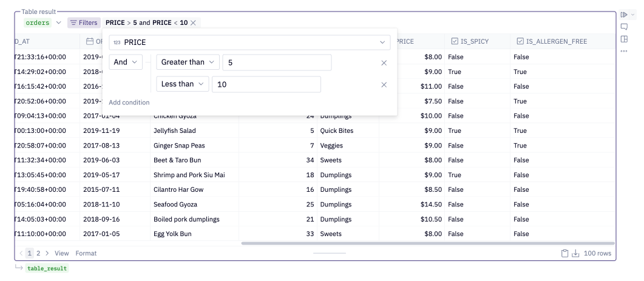Click the $14.50 price cell

[412, 205]
